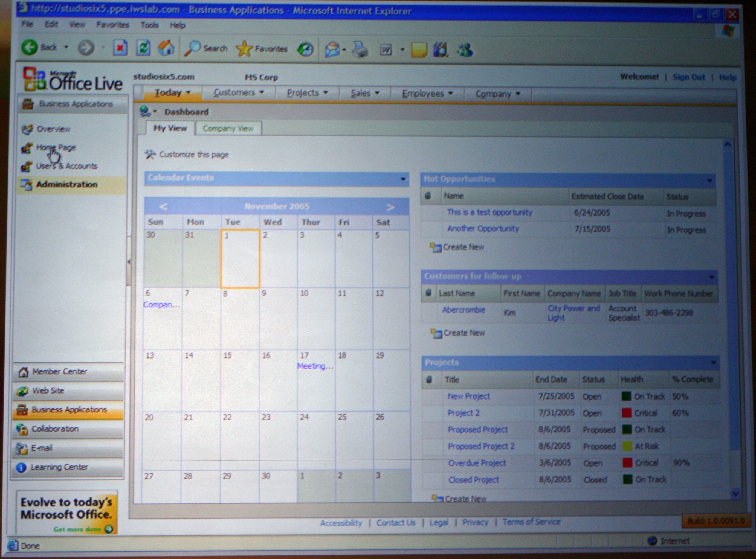Click the Overview sidebar icon
Viewport: 756px width, 559px height.
(27, 129)
